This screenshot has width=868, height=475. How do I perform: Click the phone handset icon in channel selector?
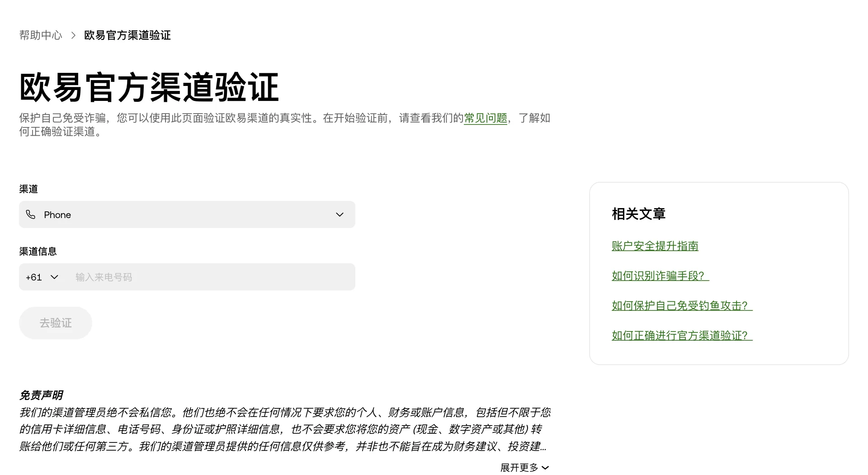[31, 214]
